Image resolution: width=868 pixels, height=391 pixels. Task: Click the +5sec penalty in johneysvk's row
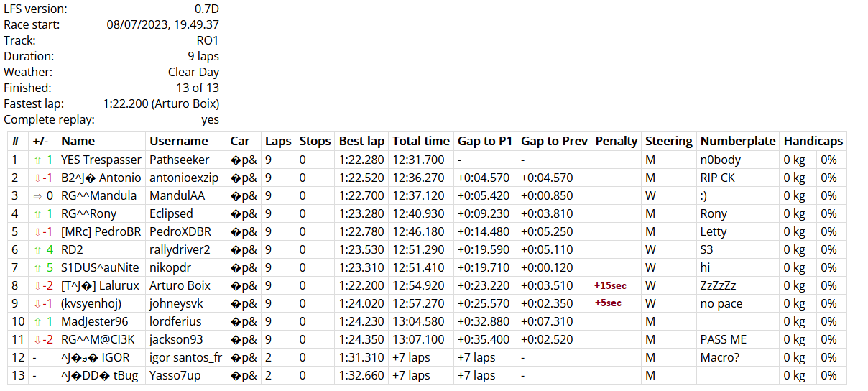point(607,303)
